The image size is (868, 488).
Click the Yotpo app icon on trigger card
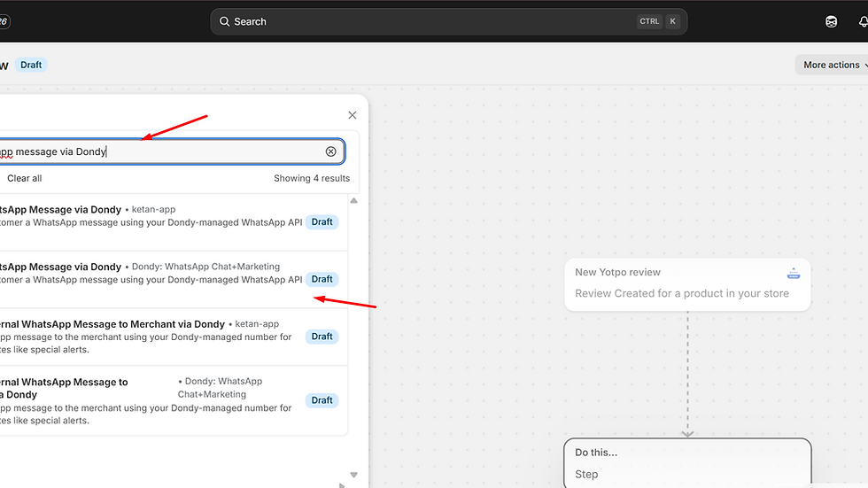coord(794,273)
